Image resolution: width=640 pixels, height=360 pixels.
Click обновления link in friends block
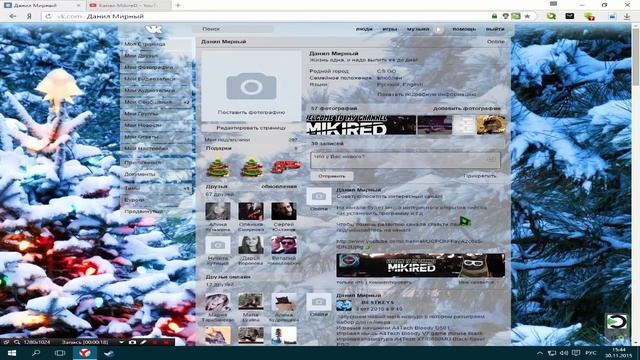279,186
